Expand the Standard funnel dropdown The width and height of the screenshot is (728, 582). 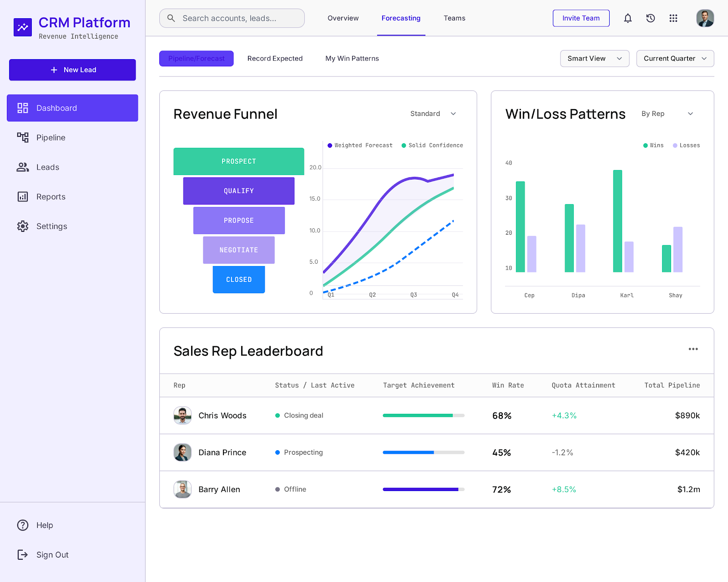click(x=433, y=114)
